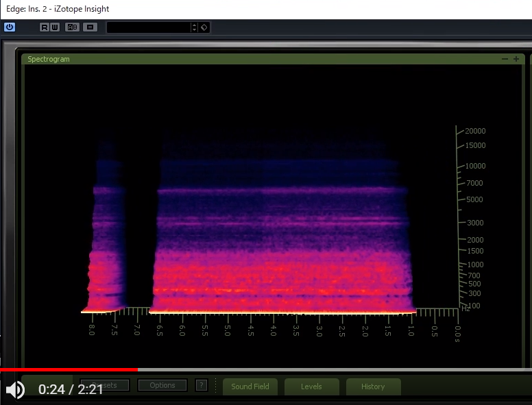This screenshot has height=405, width=532.
Task: Switch A/B settings comparison button
Action: click(72, 27)
